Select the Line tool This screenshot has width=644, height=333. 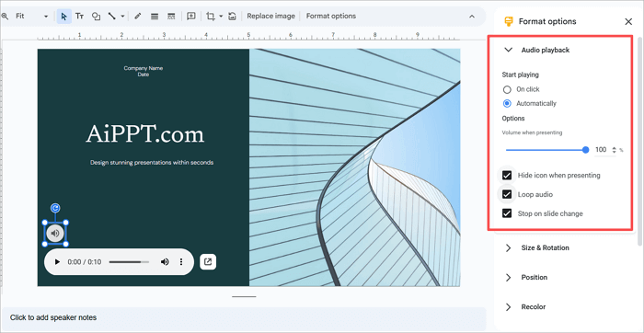(x=111, y=17)
